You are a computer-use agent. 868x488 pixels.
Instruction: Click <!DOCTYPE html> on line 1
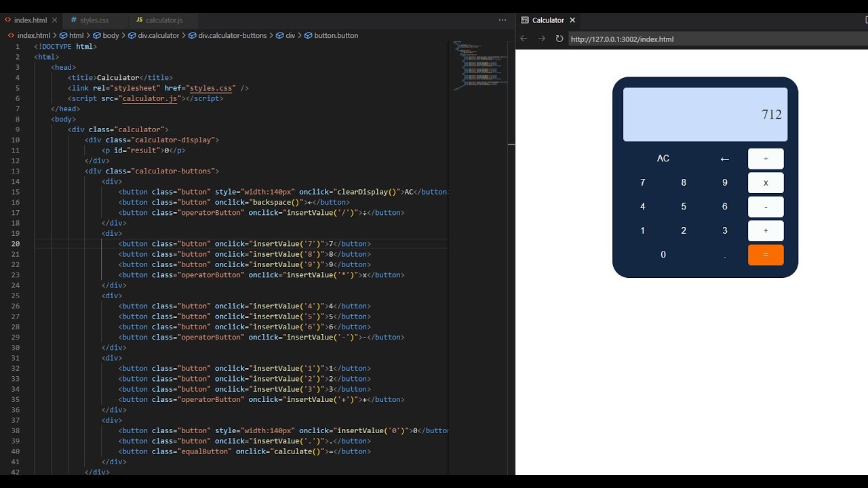click(x=66, y=47)
